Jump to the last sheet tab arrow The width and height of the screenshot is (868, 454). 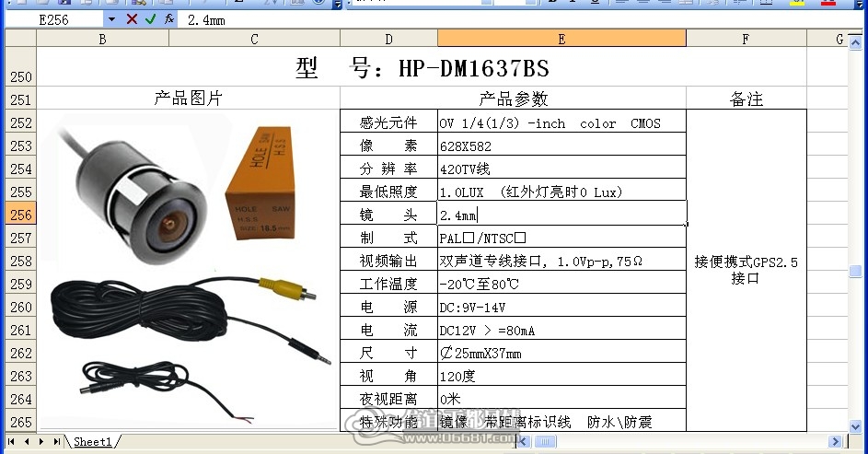[x=56, y=442]
